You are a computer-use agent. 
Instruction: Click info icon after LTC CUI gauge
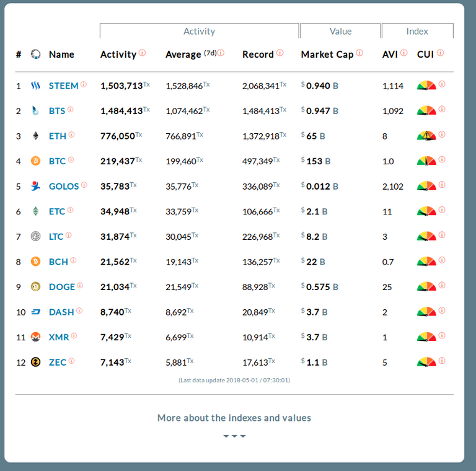point(442,235)
